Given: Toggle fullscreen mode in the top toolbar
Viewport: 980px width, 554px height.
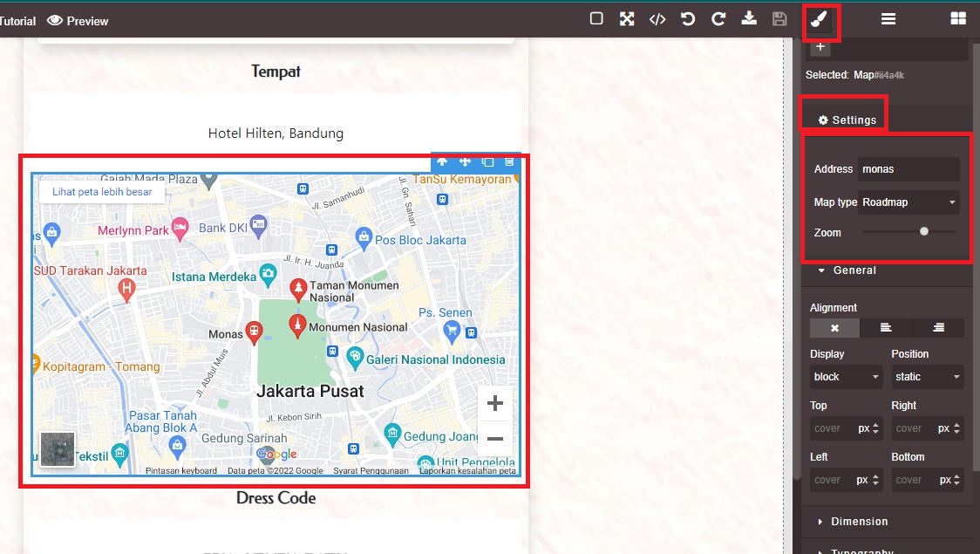Looking at the screenshot, I should click(627, 19).
